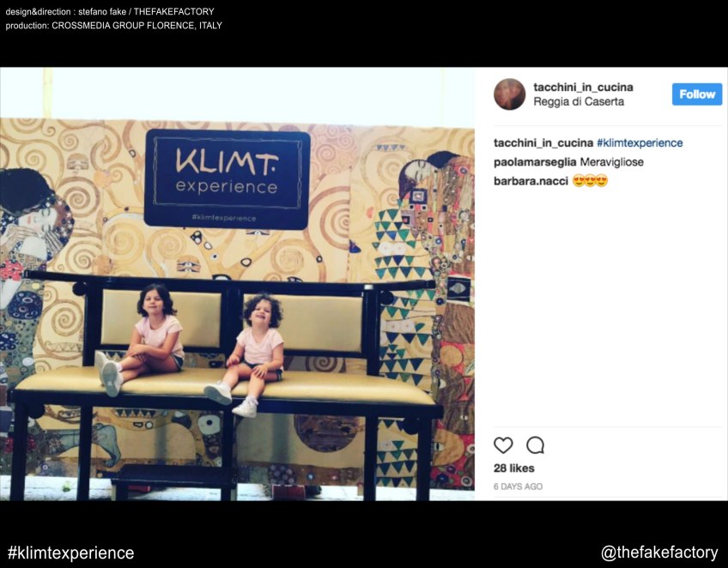Click the blue Follow button
Image resolution: width=728 pixels, height=568 pixels.
click(697, 94)
